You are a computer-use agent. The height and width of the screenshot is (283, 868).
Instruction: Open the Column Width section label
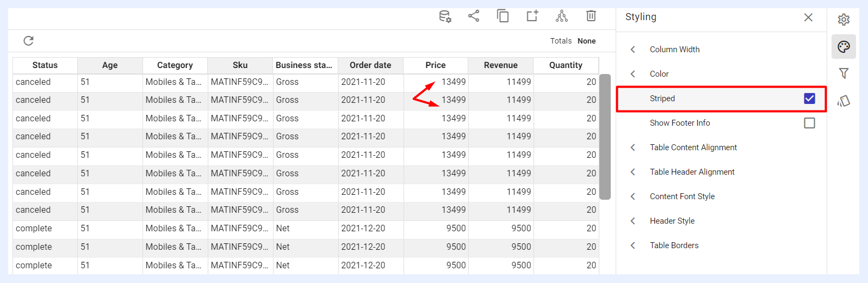tap(674, 50)
